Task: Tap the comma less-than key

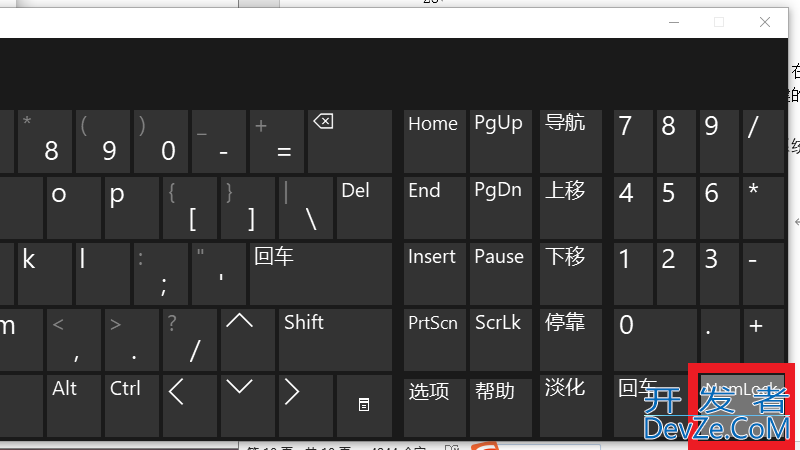Action: click(73, 340)
